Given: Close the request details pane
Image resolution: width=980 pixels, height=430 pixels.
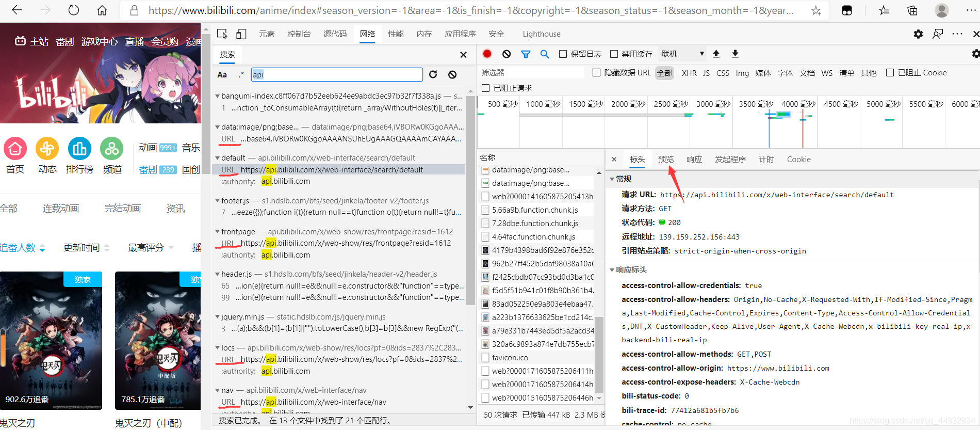Looking at the screenshot, I should 614,159.
